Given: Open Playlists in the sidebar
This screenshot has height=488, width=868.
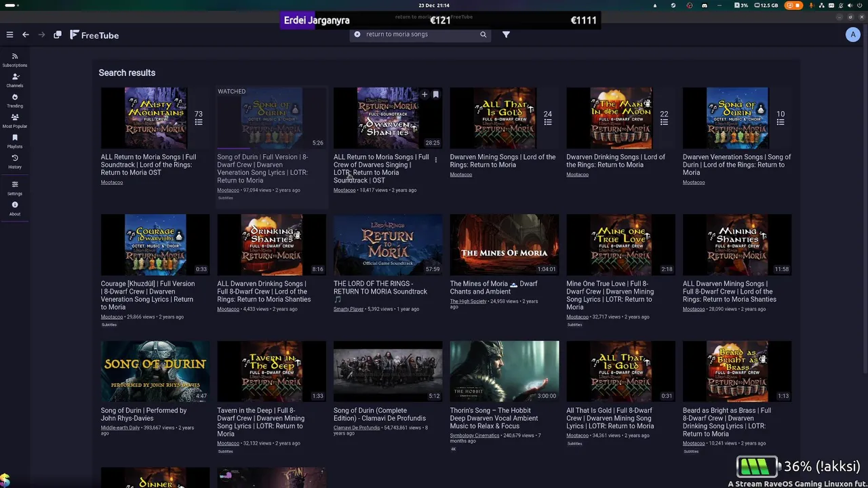Looking at the screenshot, I should (x=15, y=141).
